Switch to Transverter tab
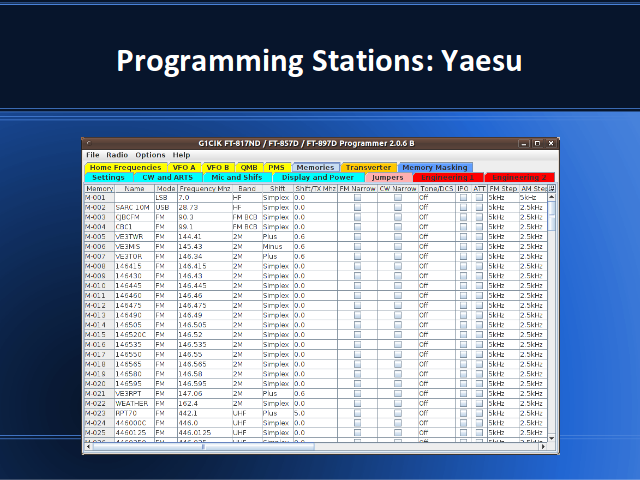 click(369, 167)
